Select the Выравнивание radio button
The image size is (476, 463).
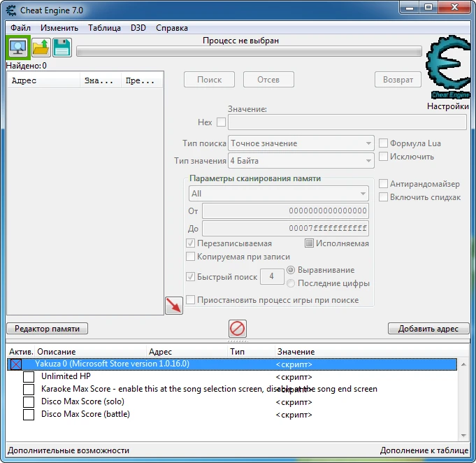291,270
